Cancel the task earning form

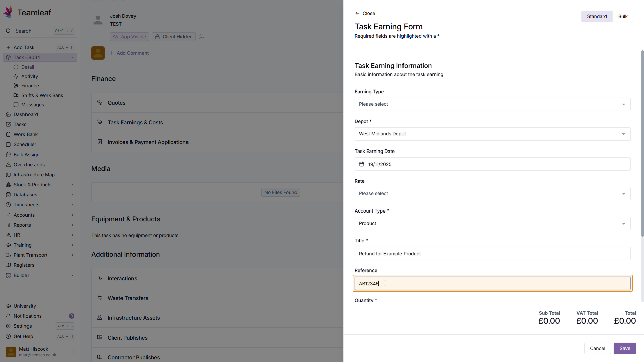[x=597, y=348]
